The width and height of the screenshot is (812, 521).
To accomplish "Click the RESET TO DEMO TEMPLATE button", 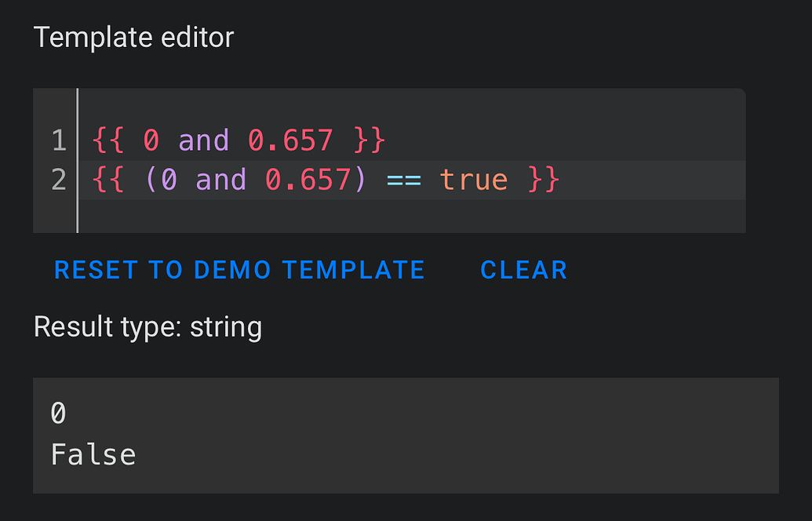I will coord(239,270).
